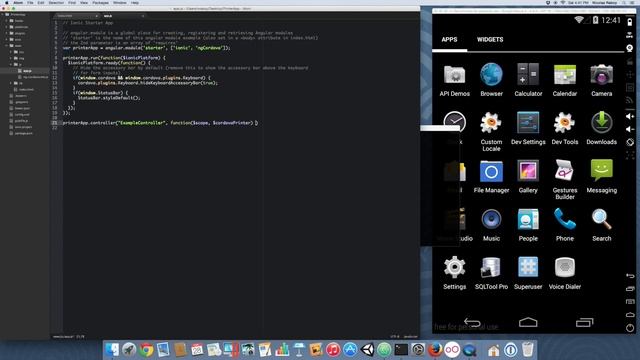The width and height of the screenshot is (640, 360).
Task: Open the Calculator app
Action: [528, 80]
